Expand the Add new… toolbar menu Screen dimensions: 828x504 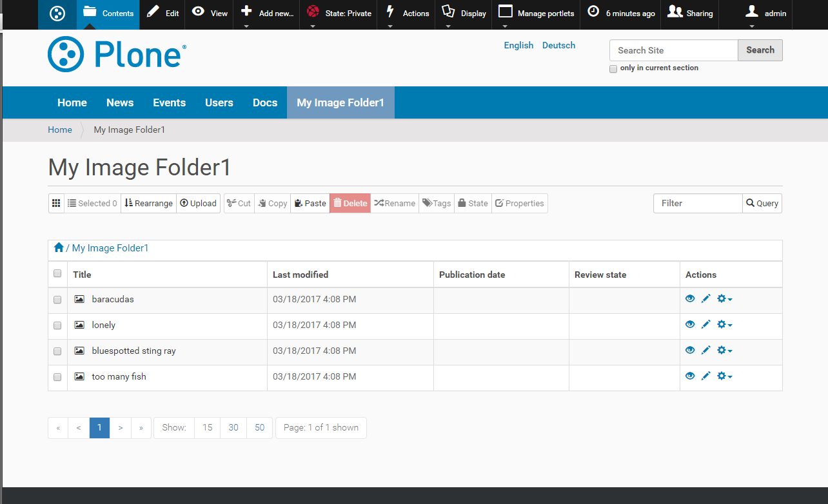[x=268, y=14]
